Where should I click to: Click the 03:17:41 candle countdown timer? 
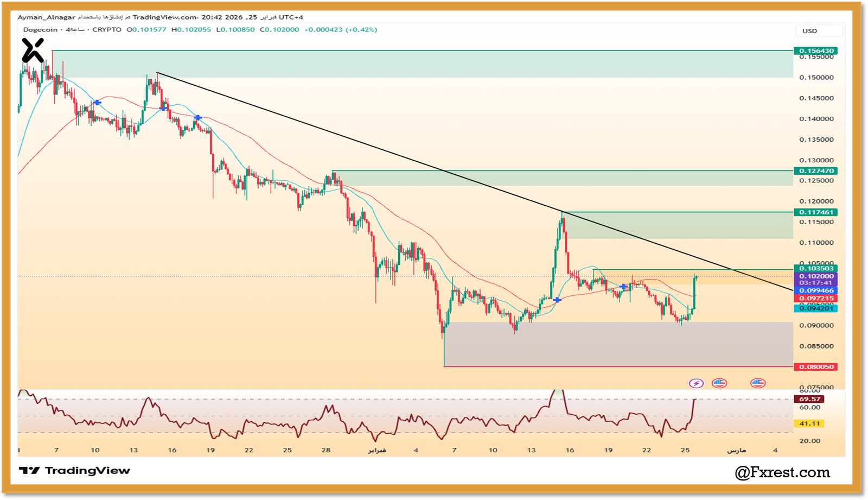(x=816, y=283)
